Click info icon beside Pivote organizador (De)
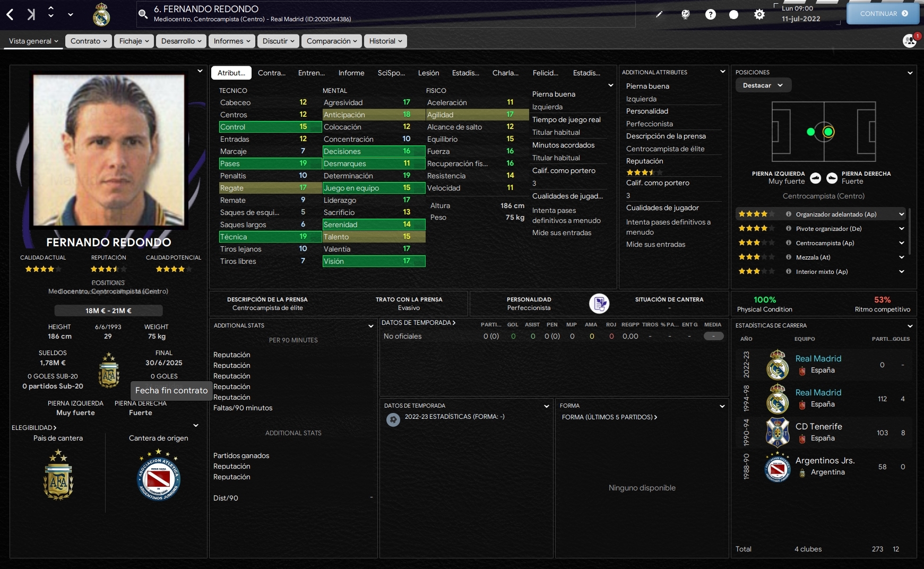924x569 pixels. (x=789, y=229)
